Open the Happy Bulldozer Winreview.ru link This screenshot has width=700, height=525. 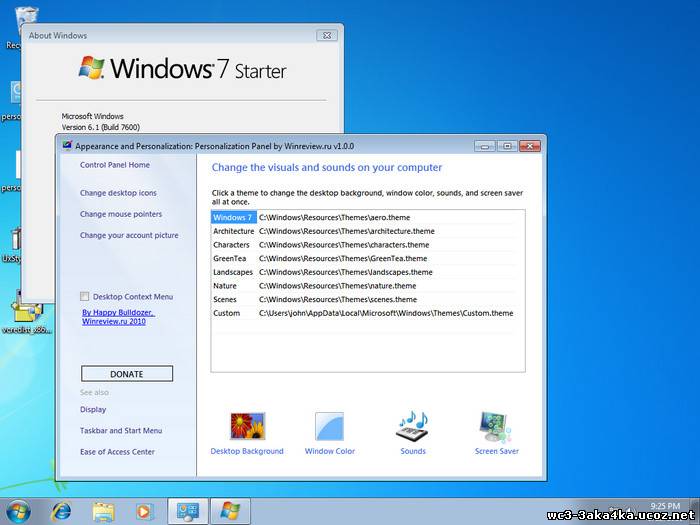click(x=118, y=317)
